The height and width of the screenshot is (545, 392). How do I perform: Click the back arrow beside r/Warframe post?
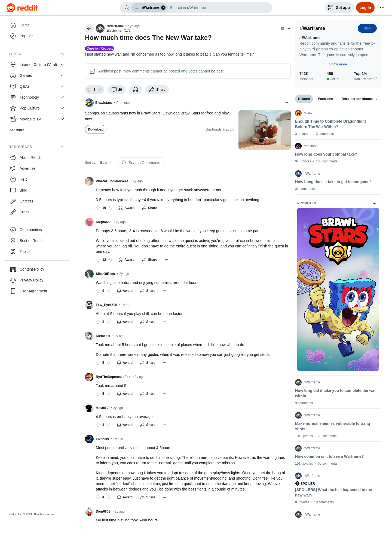[x=89, y=28]
